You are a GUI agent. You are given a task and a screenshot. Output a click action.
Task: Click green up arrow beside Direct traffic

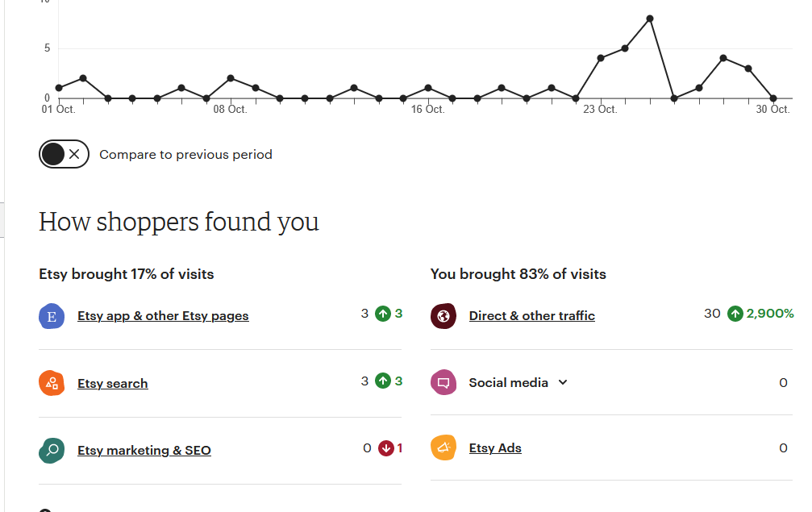(x=735, y=314)
